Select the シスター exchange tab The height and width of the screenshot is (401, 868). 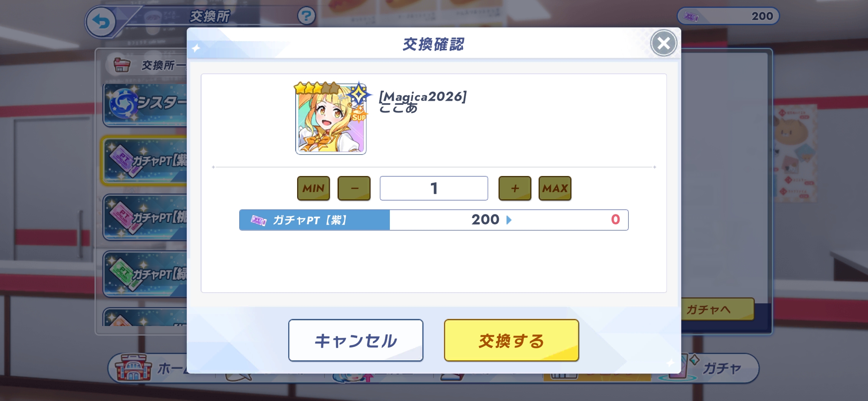pyautogui.click(x=145, y=104)
